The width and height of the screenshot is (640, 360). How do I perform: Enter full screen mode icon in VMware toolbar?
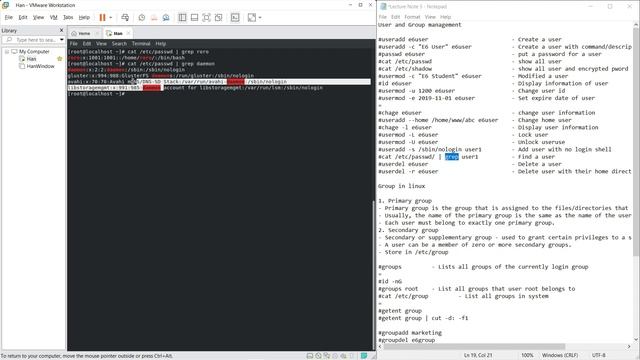click(206, 18)
